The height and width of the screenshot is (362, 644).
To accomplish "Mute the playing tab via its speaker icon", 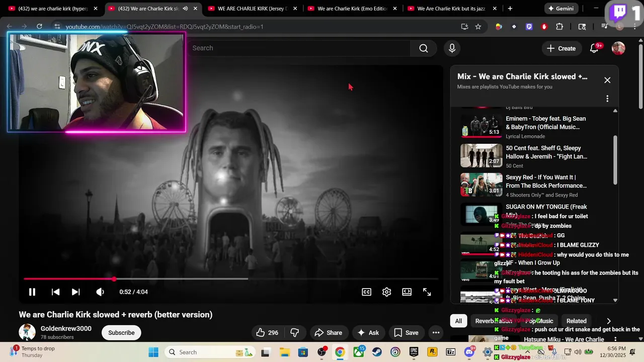I will [x=185, y=9].
